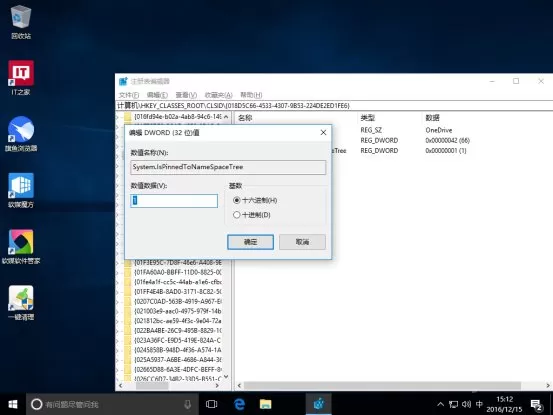Confirm the dialog with 确定 button
Image resolution: width=553 pixels, height=415 pixels.
[250, 242]
